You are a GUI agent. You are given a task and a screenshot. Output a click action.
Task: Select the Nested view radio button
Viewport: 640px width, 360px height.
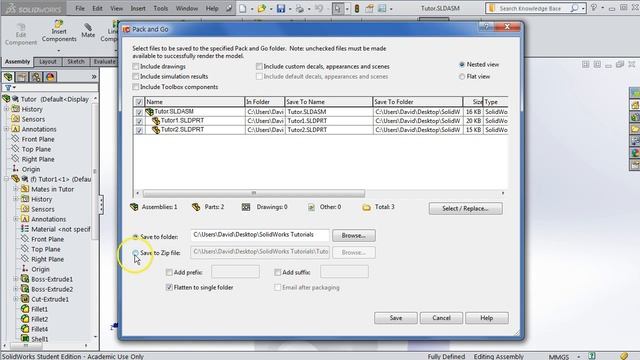[462, 64]
